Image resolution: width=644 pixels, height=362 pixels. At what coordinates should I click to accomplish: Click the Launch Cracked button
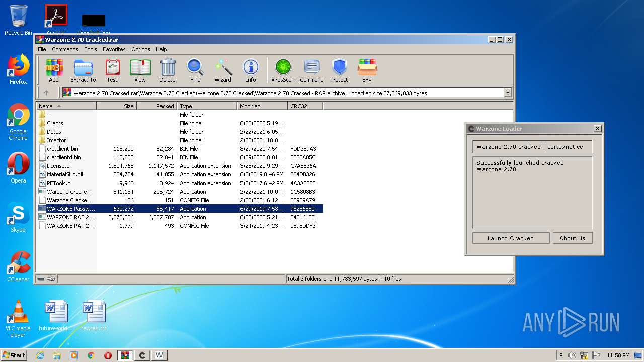tap(511, 238)
